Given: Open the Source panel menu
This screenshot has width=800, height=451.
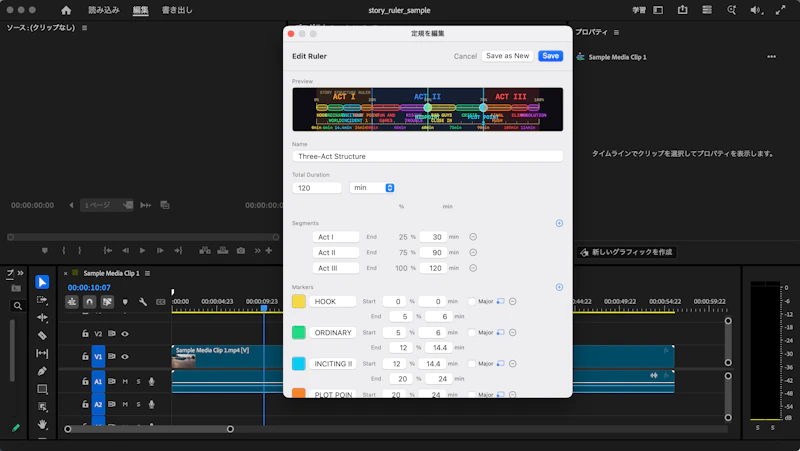Looking at the screenshot, I should tap(85, 28).
